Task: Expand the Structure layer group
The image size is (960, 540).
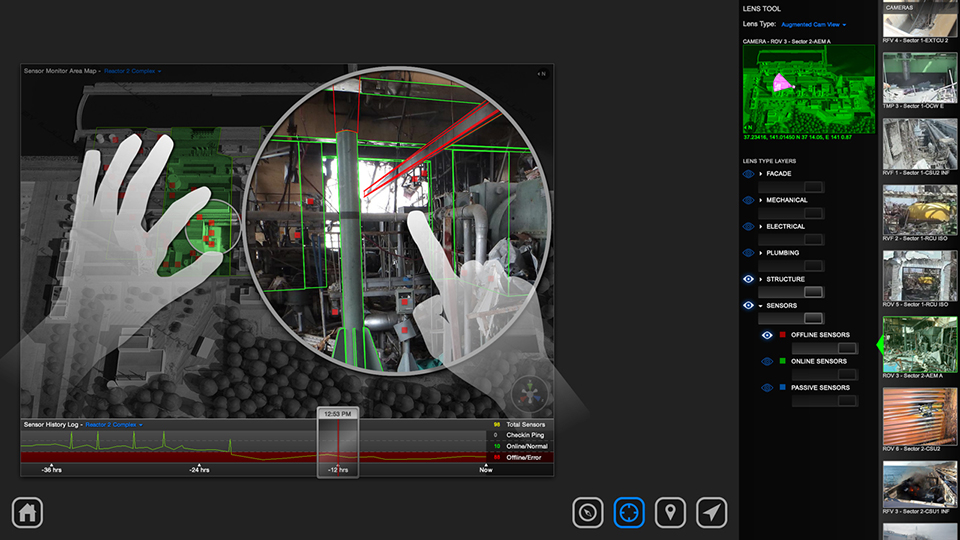Action: click(761, 279)
